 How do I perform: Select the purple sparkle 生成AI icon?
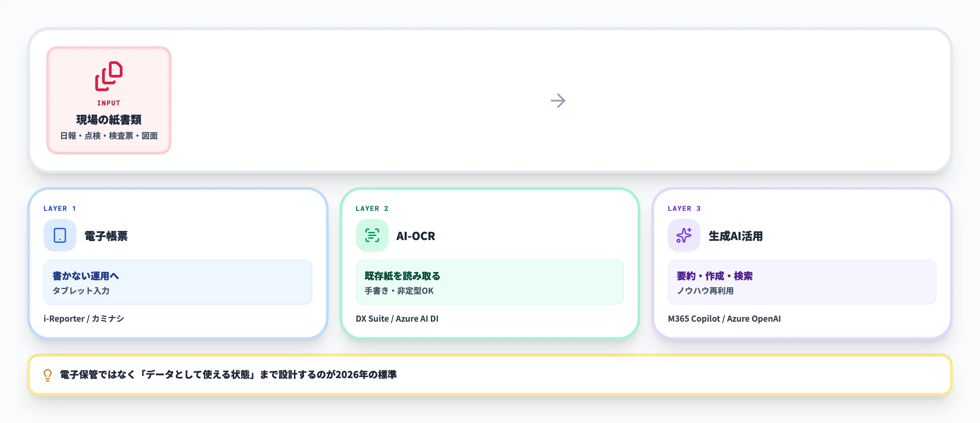tap(683, 236)
